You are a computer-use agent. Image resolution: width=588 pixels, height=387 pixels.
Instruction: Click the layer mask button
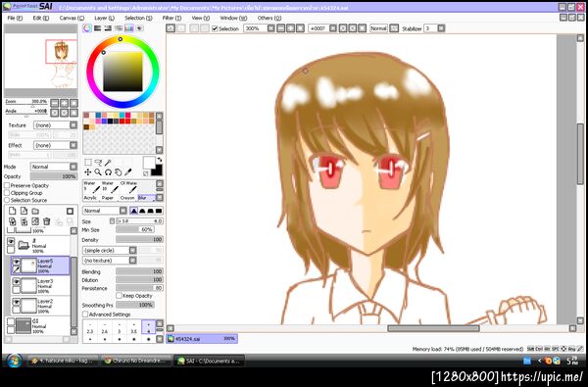(x=70, y=211)
